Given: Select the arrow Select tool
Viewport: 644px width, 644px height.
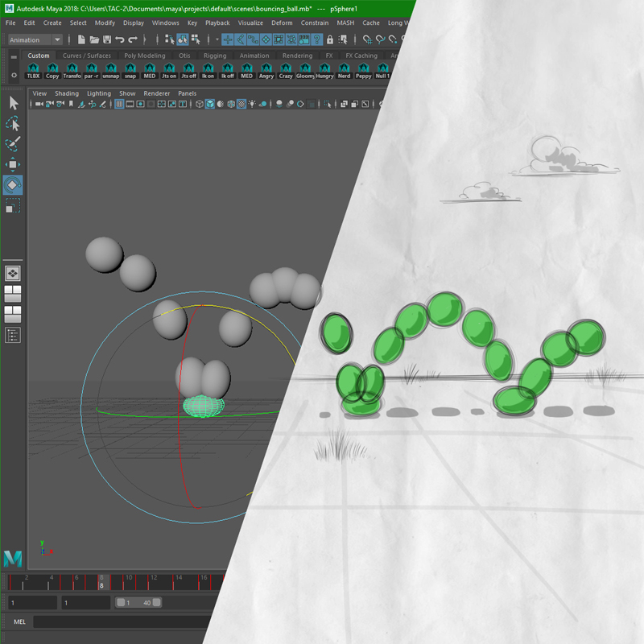Looking at the screenshot, I should [x=13, y=103].
